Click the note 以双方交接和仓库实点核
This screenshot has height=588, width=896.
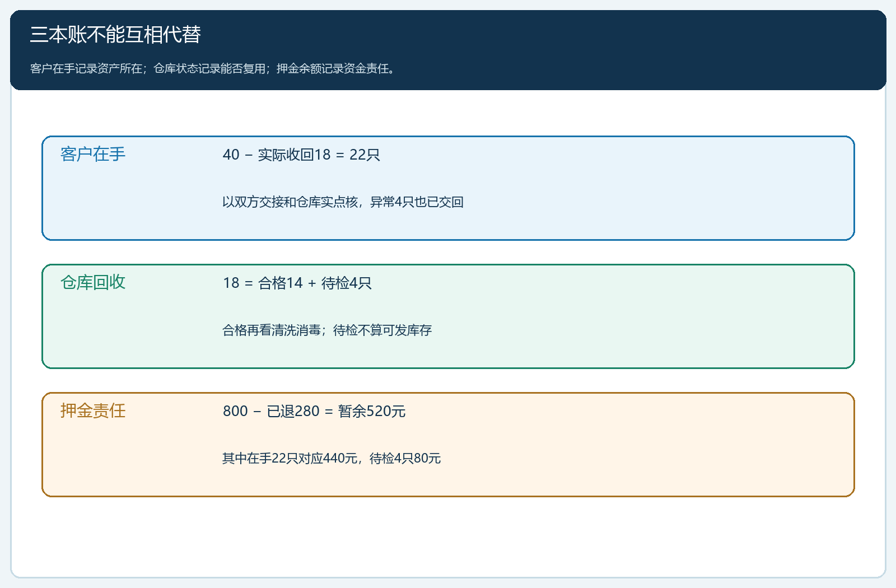[343, 202]
